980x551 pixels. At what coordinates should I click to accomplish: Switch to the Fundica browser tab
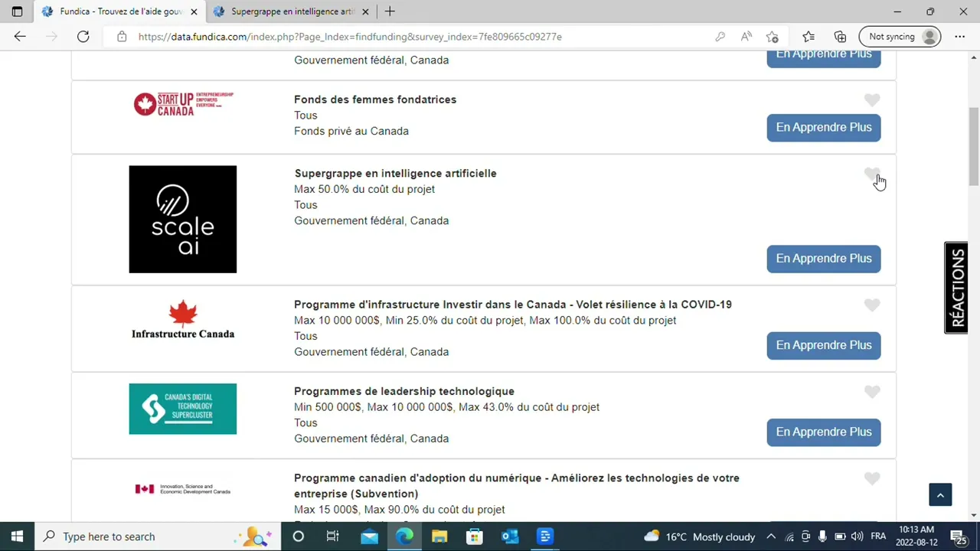click(120, 11)
